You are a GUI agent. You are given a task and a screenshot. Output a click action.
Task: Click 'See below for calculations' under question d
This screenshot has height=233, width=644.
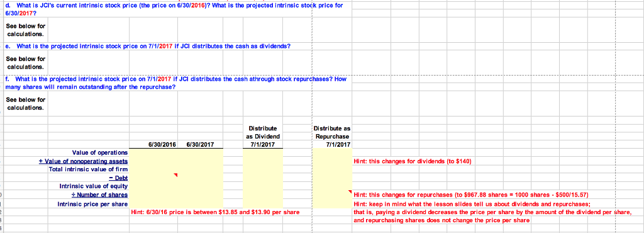tap(26, 30)
